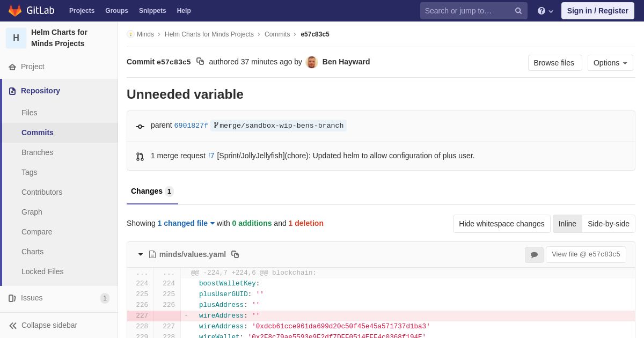The image size is (644, 338).
Task: Click old line number 224 in diff
Action: (141, 284)
